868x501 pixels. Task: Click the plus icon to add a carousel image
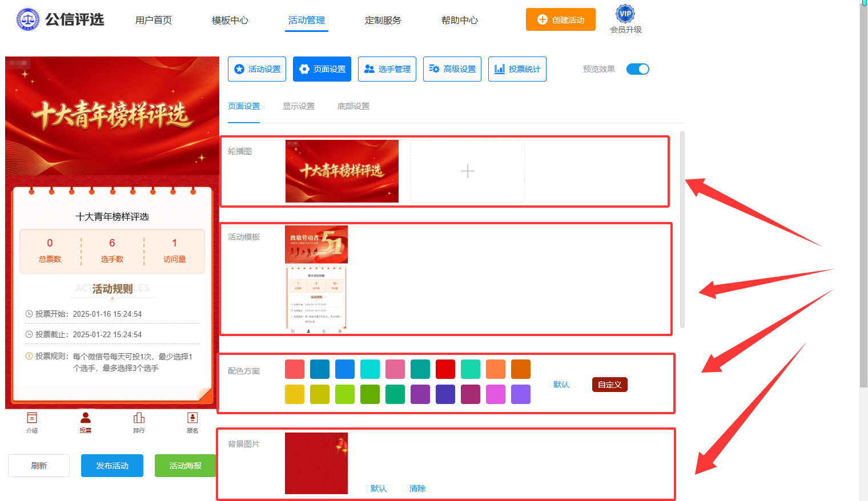click(468, 171)
